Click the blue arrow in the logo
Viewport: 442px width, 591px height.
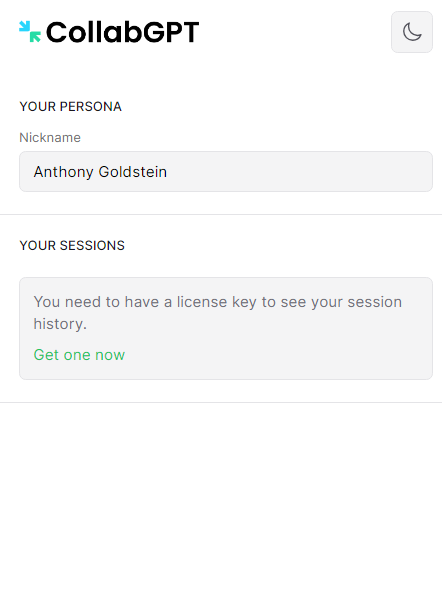[x=24, y=26]
